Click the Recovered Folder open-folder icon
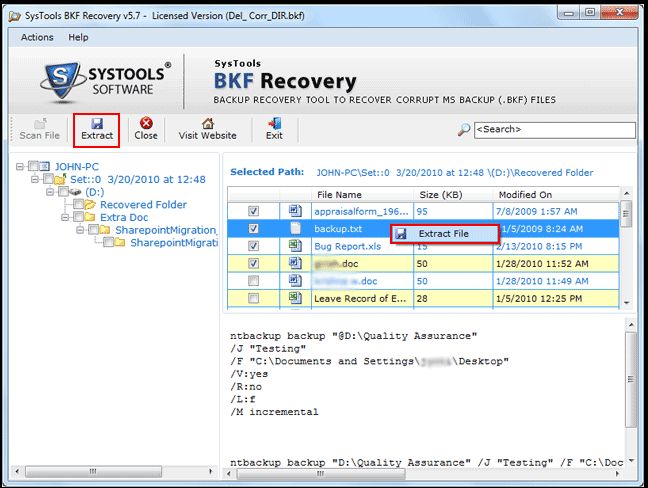 coord(90,205)
